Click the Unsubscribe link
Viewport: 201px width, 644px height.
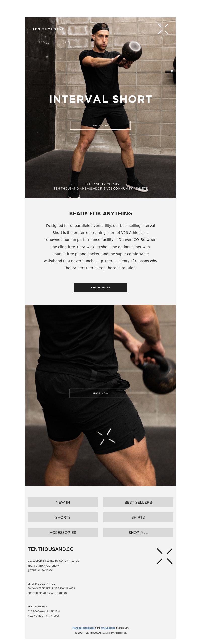point(108,628)
